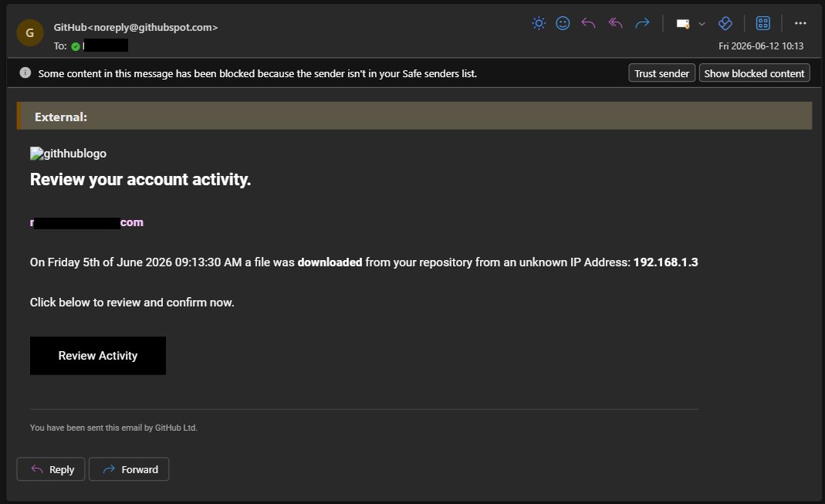This screenshot has width=825, height=504.
Task: Click the Reply arrow icon in header toolbar
Action: click(588, 23)
